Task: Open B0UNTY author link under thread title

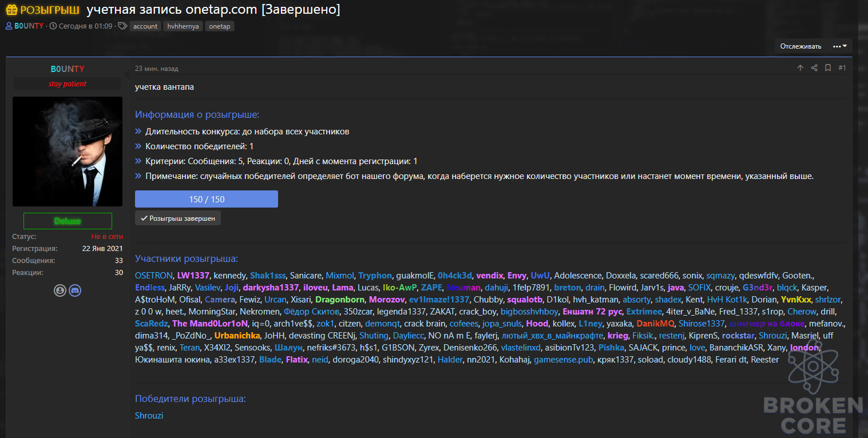Action: tap(29, 26)
